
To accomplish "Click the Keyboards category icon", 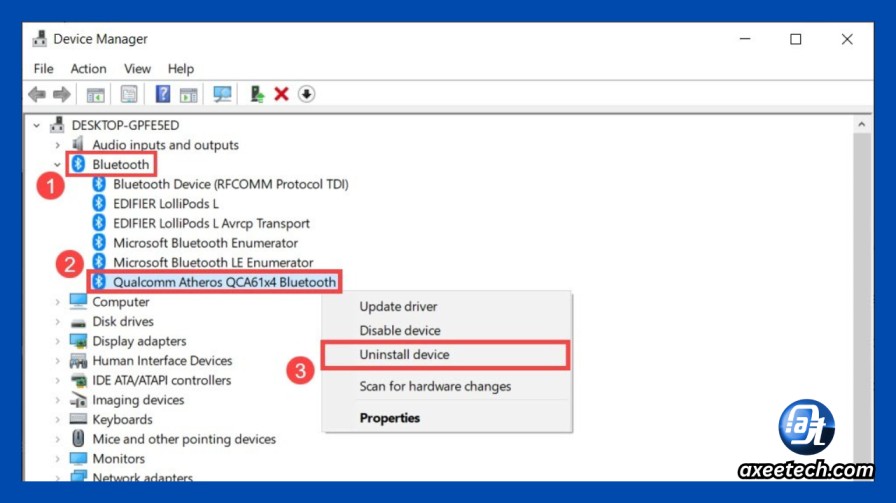I will pyautogui.click(x=78, y=419).
